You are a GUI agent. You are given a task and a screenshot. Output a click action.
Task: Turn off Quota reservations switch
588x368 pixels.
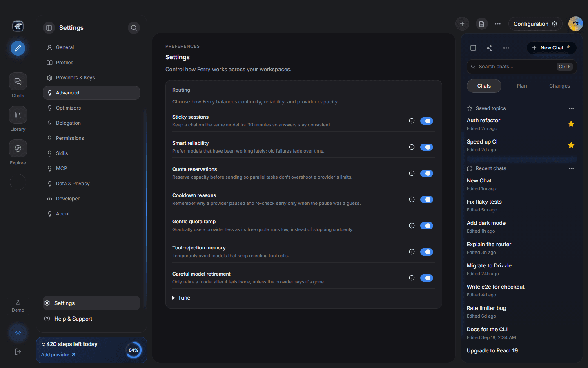tap(427, 173)
